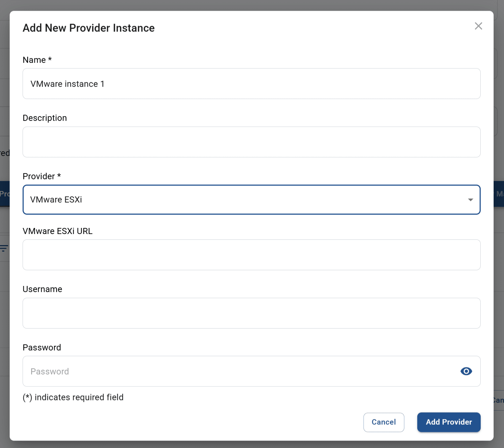Click inside the Password field
This screenshot has width=504, height=448.
(215, 371)
